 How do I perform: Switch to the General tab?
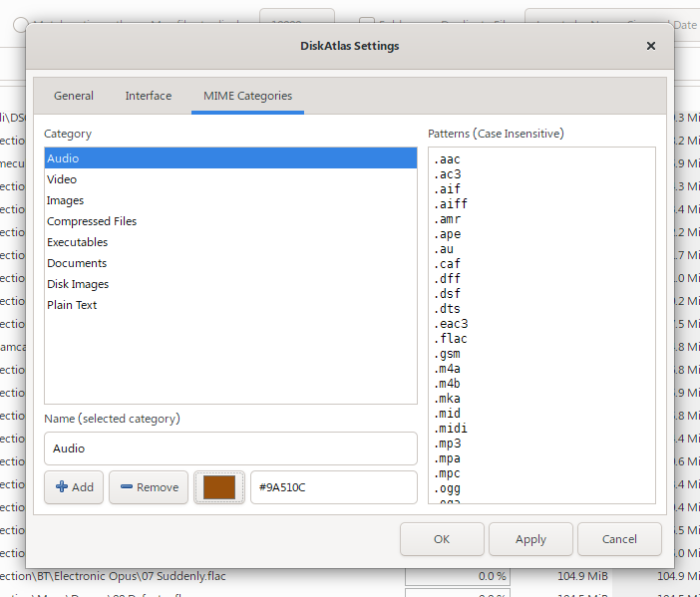[x=74, y=96]
